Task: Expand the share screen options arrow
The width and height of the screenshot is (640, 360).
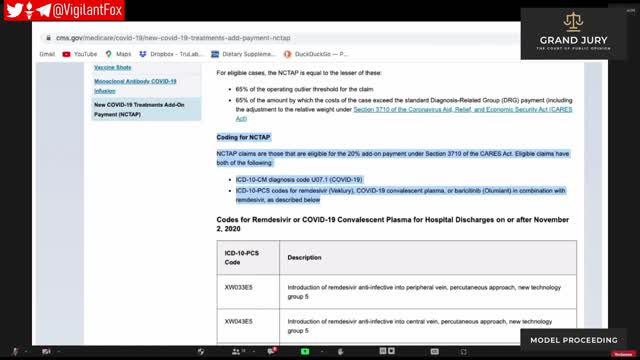Action: (322, 351)
